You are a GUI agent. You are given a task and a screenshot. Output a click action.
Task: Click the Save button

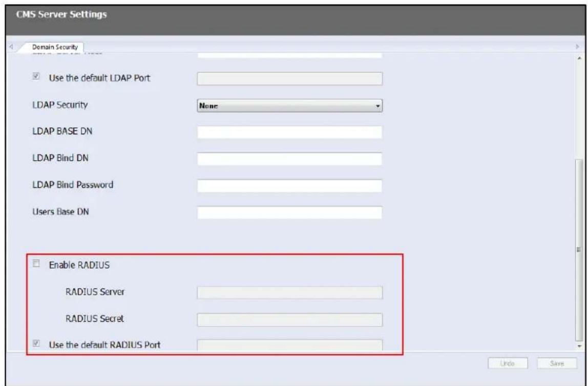[557, 363]
